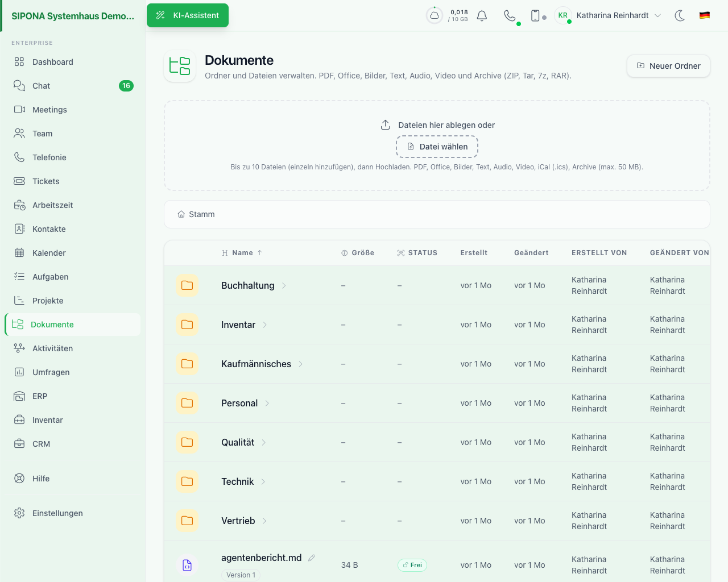The height and width of the screenshot is (582, 728).
Task: Rename agentenbericht.md with pencil icon
Action: tap(312, 558)
